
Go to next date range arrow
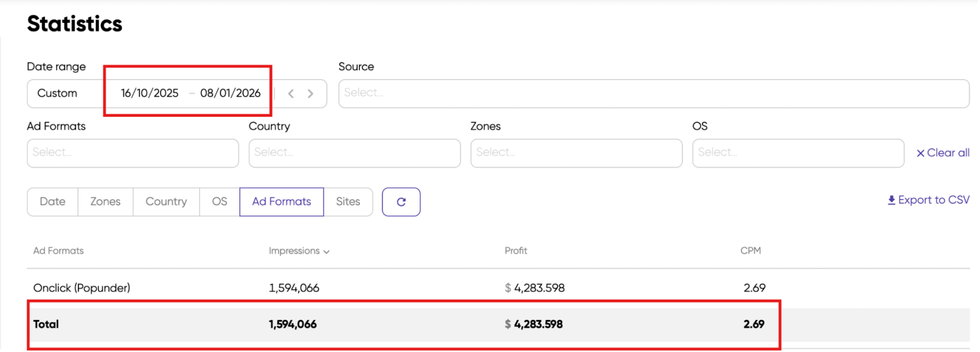click(x=310, y=94)
